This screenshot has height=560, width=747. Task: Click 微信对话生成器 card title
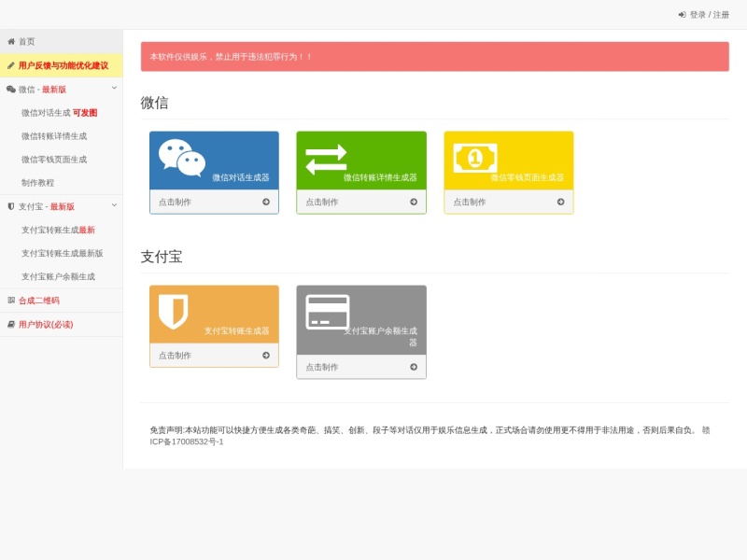pyautogui.click(x=241, y=177)
